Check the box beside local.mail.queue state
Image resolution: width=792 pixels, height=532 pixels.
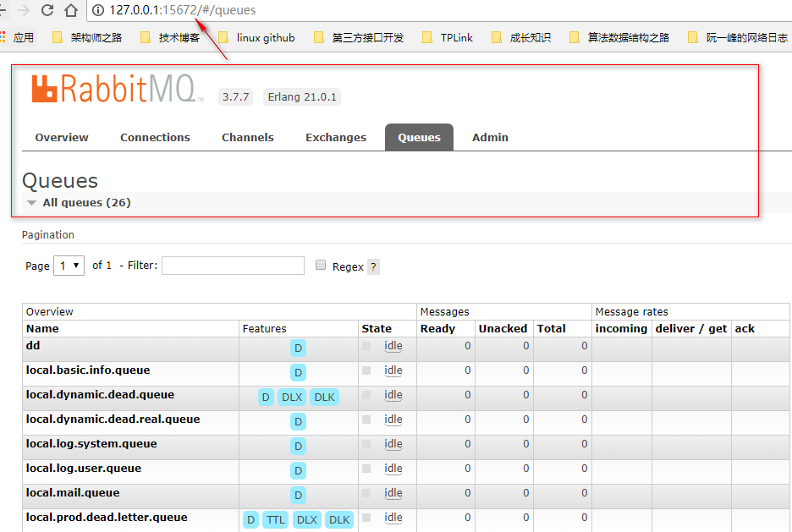point(367,493)
